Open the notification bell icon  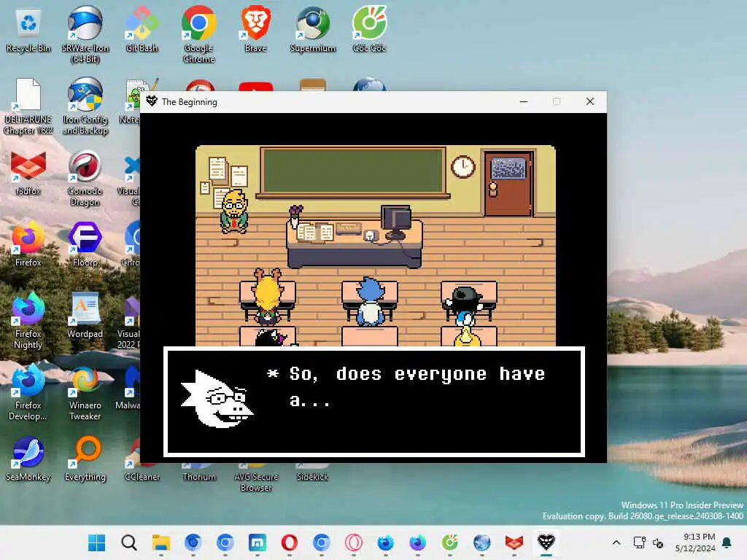click(x=727, y=542)
